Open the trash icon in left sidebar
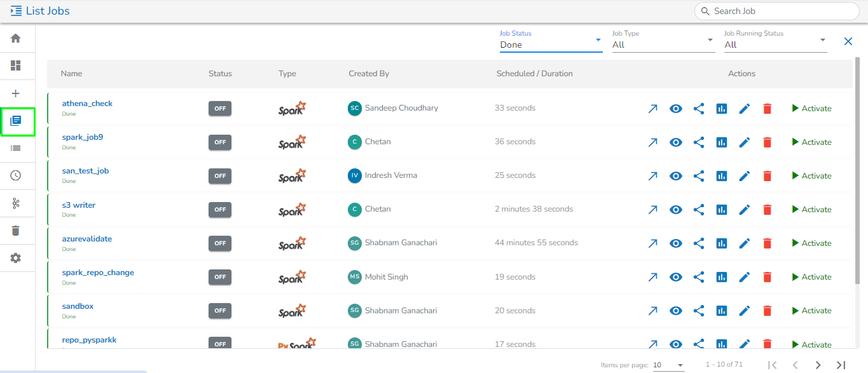This screenshot has height=373, width=868. click(x=16, y=231)
